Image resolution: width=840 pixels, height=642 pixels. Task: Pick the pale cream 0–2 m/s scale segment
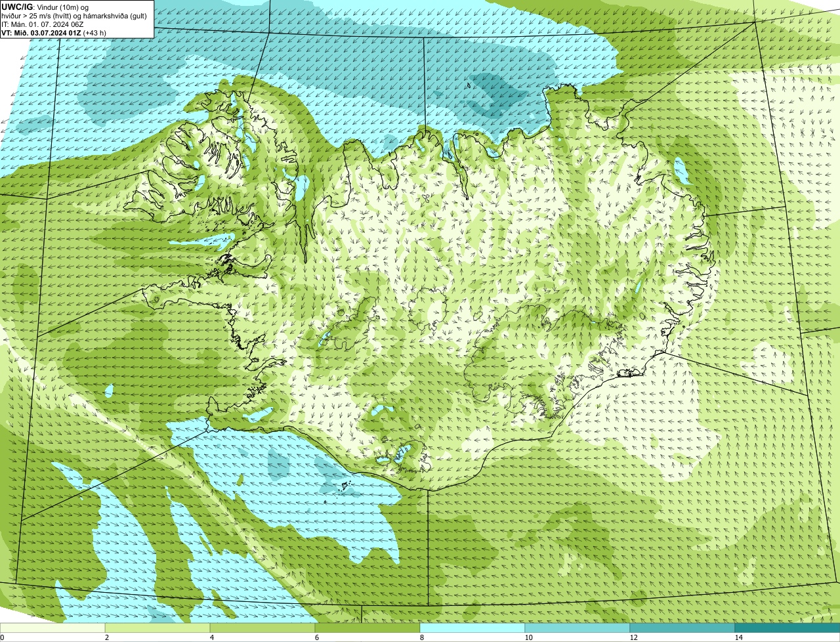pyautogui.click(x=52, y=628)
